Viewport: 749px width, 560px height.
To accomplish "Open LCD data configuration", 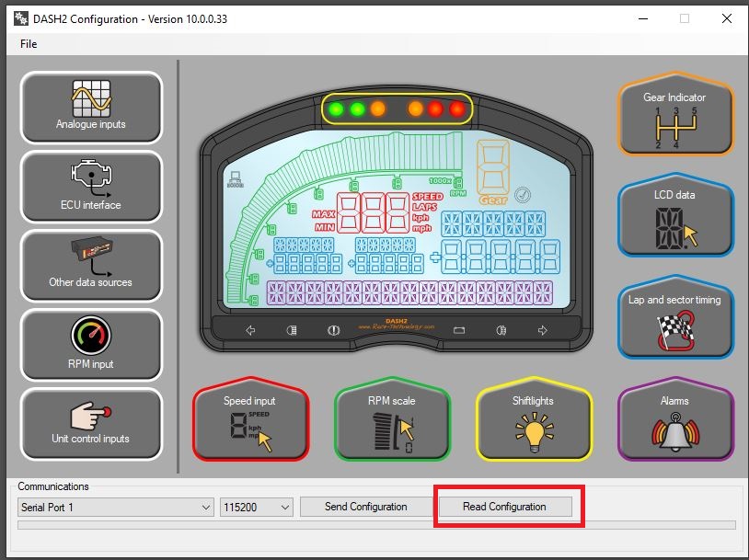I will (x=674, y=219).
